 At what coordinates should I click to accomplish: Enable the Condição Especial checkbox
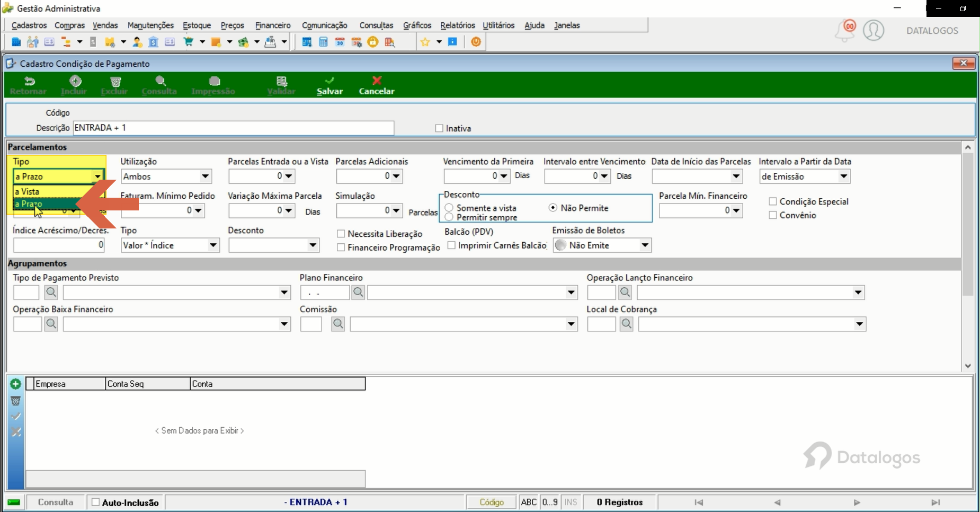pos(773,201)
